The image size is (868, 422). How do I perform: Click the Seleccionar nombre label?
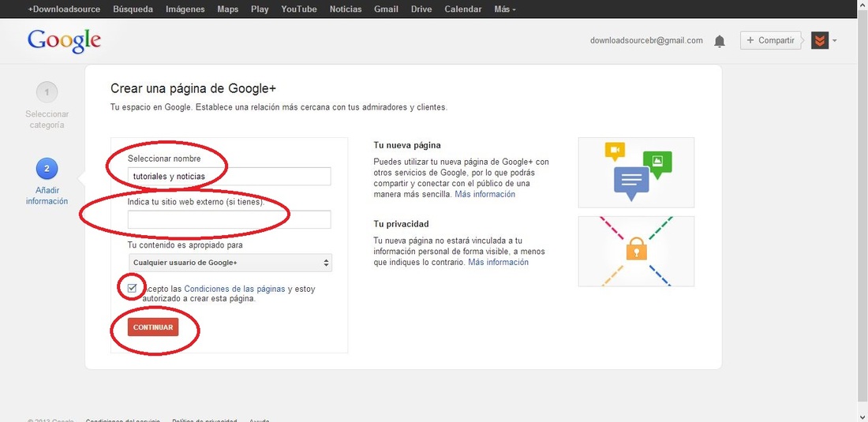click(164, 159)
